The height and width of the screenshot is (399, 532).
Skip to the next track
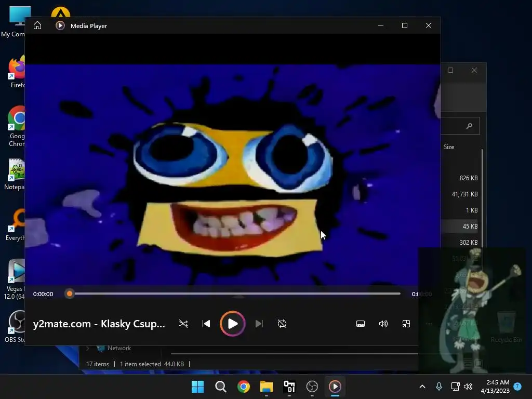[x=259, y=324]
